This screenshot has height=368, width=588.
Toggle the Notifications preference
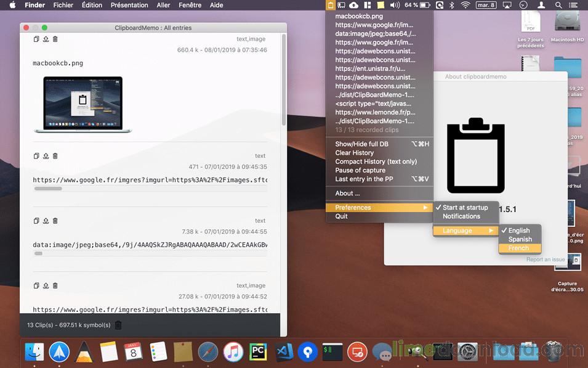coord(461,216)
